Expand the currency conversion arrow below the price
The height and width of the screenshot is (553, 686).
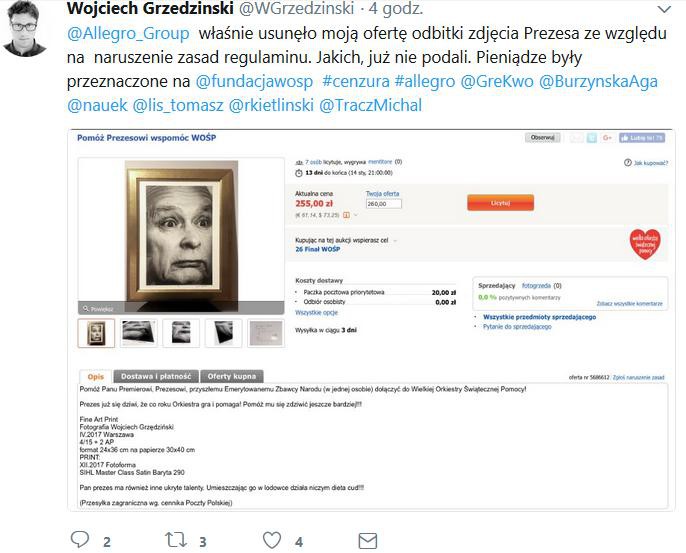[356, 215]
